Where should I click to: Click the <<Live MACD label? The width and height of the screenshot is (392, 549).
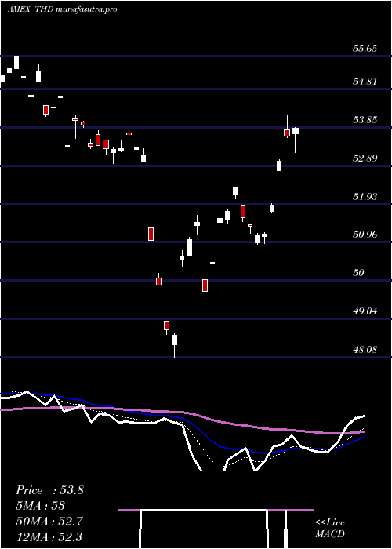330,529
